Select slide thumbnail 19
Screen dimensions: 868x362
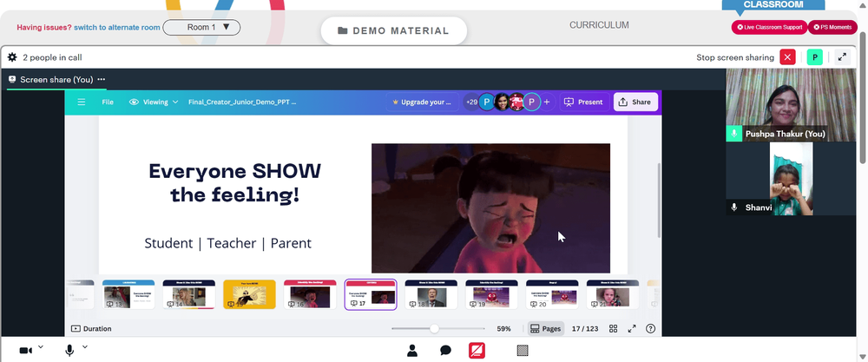(x=491, y=294)
